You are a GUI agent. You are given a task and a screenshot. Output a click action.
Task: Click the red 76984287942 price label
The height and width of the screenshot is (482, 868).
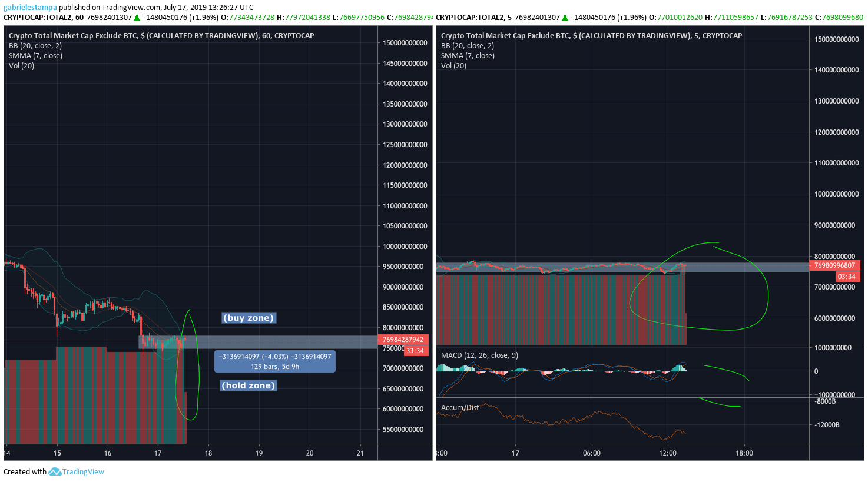403,340
